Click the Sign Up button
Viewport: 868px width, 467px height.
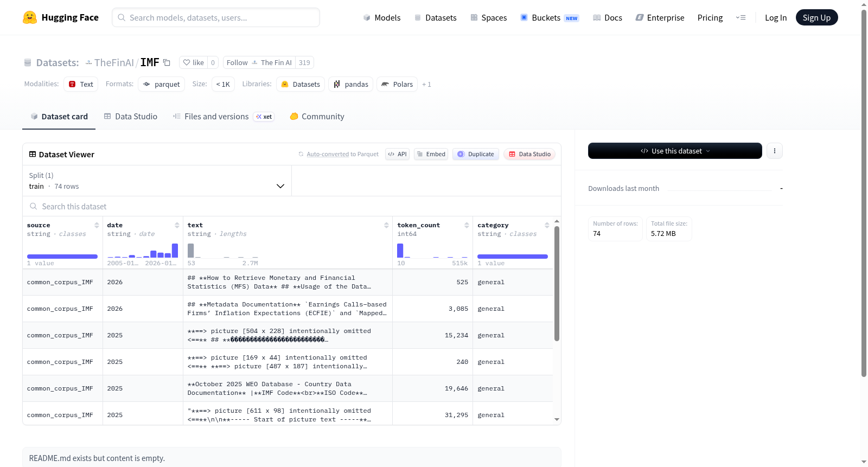(x=816, y=17)
